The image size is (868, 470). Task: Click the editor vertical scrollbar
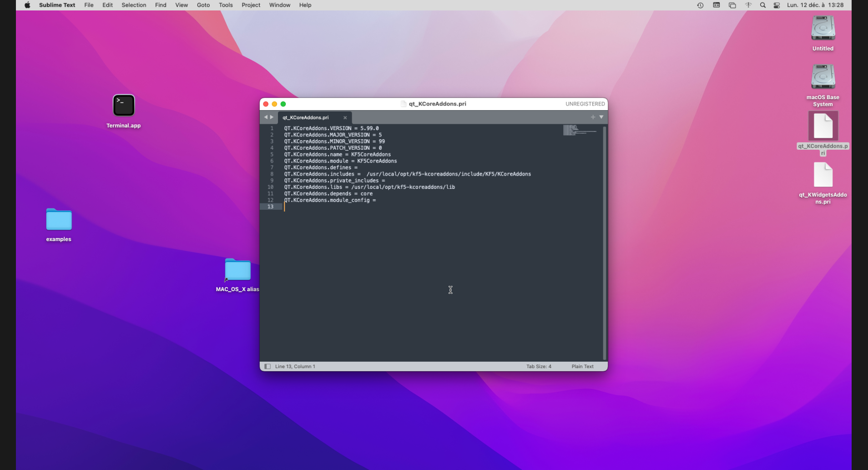tap(604, 243)
